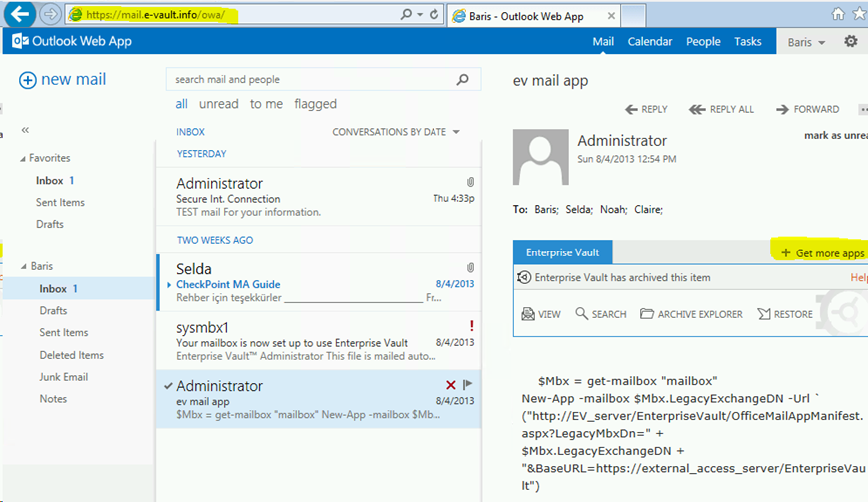Click the Get more apps link
The image size is (868, 502).
coord(823,253)
